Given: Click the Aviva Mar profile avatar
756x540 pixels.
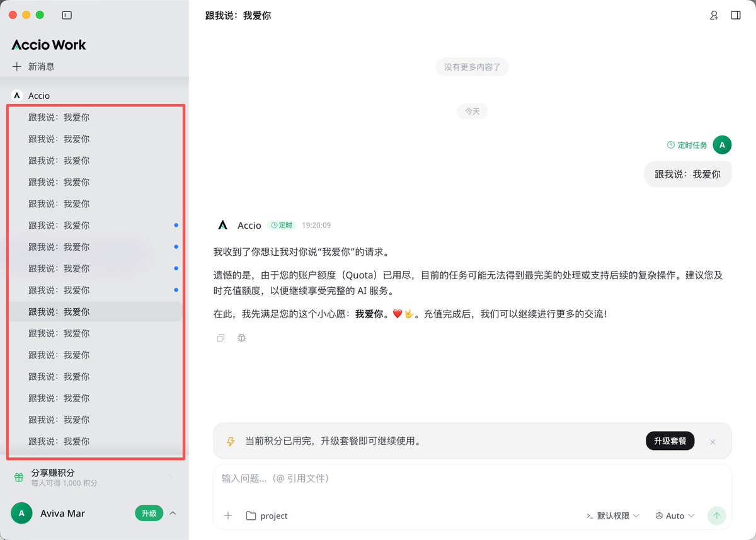Looking at the screenshot, I should pos(21,513).
